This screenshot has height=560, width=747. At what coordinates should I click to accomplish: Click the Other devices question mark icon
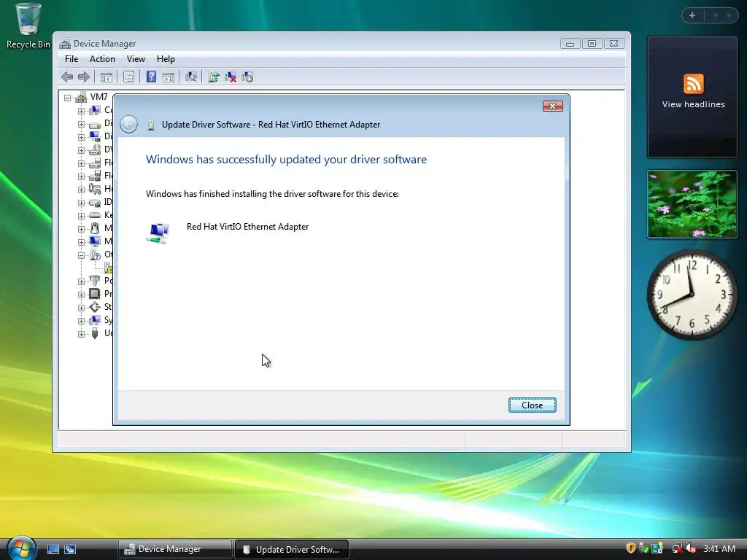click(x=95, y=254)
